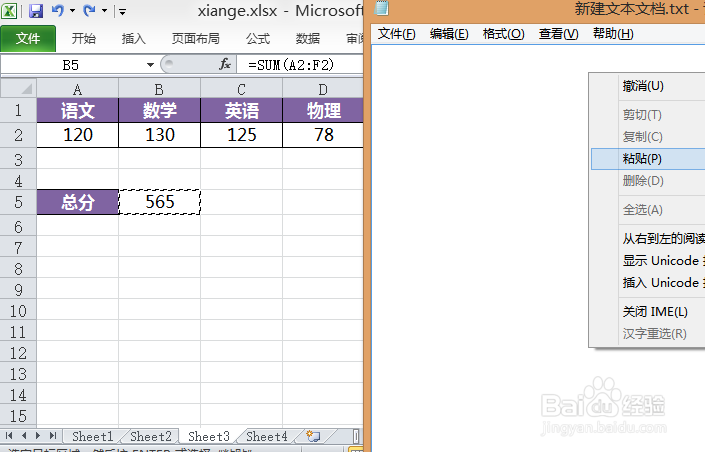Open the Name Box dropdown arrow
The width and height of the screenshot is (705, 452).
coord(150,65)
